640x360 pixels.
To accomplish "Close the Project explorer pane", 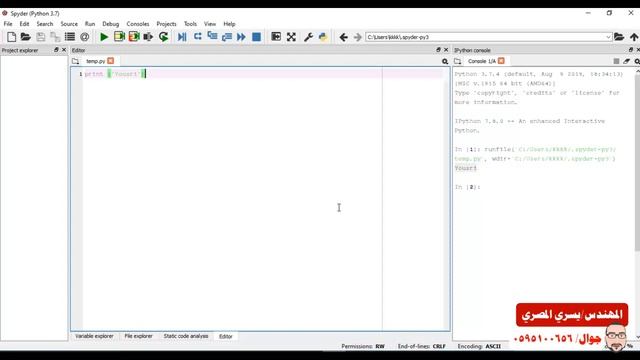I will tap(64, 50).
